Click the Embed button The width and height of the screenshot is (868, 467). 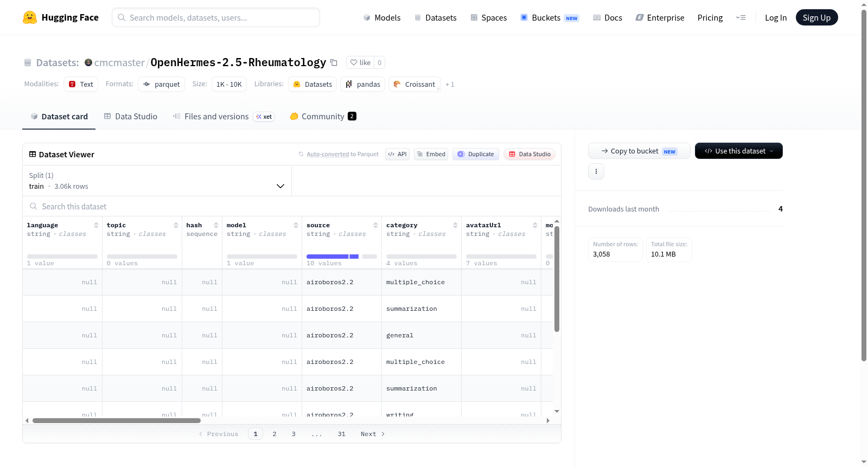tap(431, 154)
